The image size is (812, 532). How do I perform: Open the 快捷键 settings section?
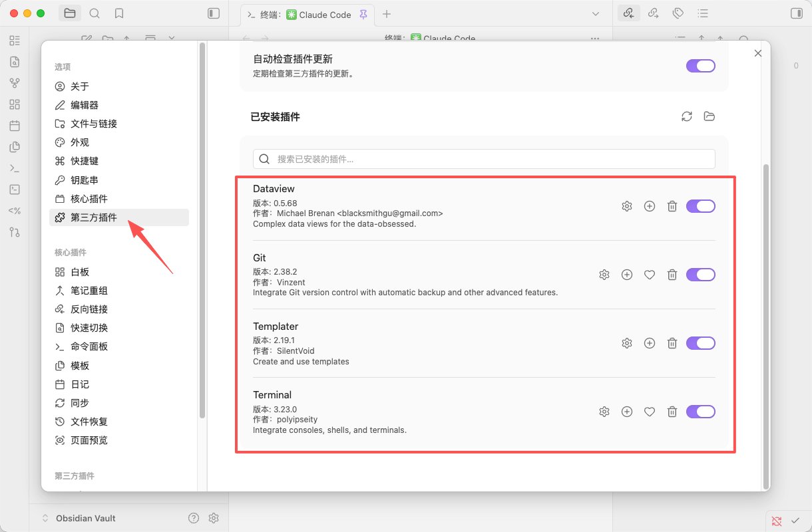[119, 161]
